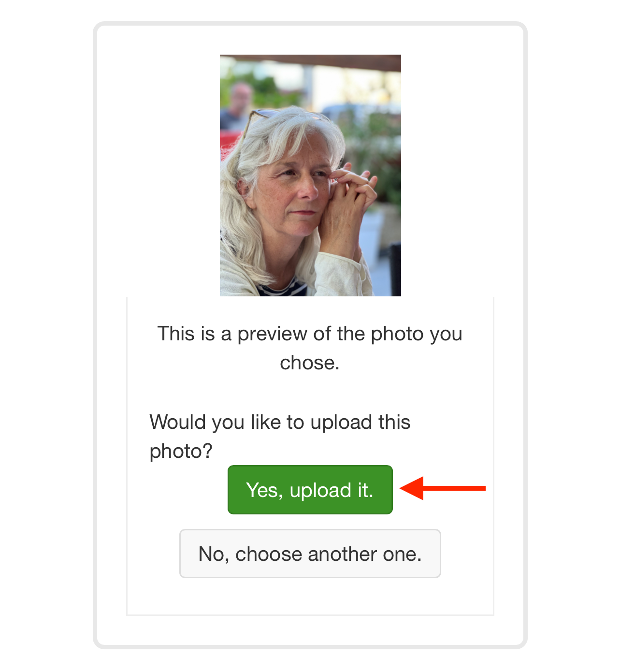
Task: Select the photo preview thumbnail
Action: tap(310, 175)
